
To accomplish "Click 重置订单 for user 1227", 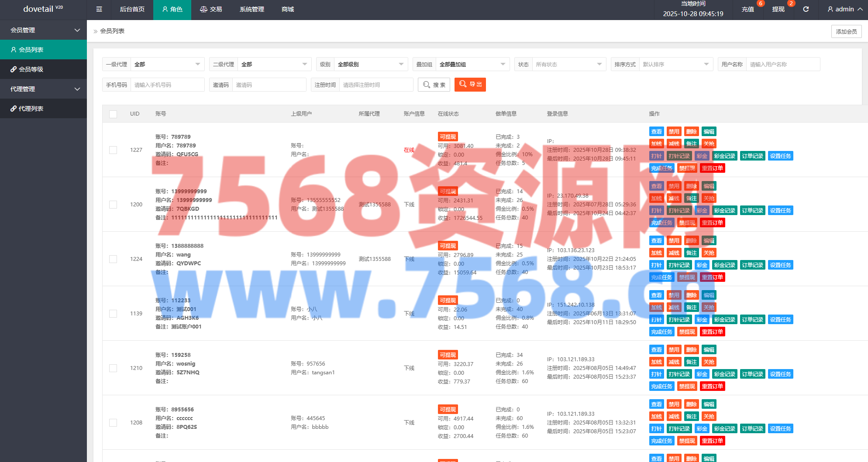I will coord(712,168).
